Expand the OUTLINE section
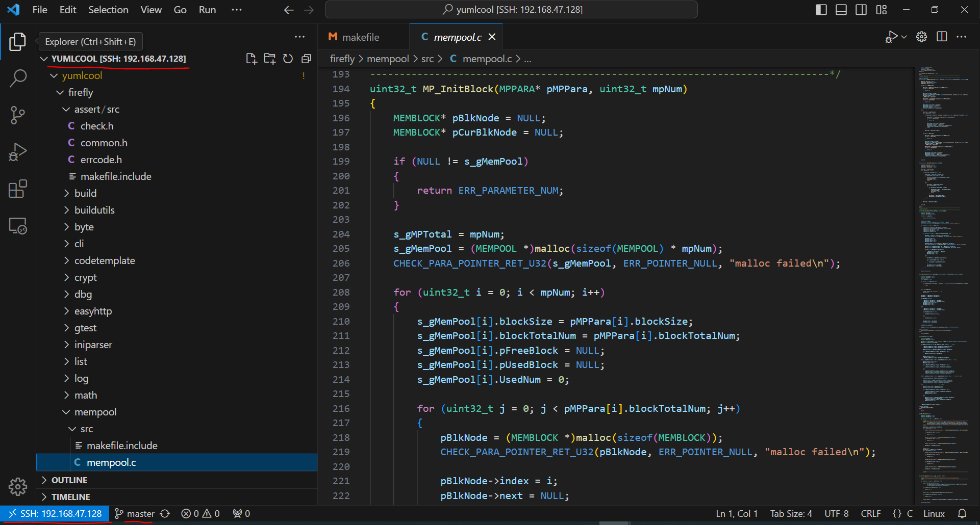 (69, 480)
